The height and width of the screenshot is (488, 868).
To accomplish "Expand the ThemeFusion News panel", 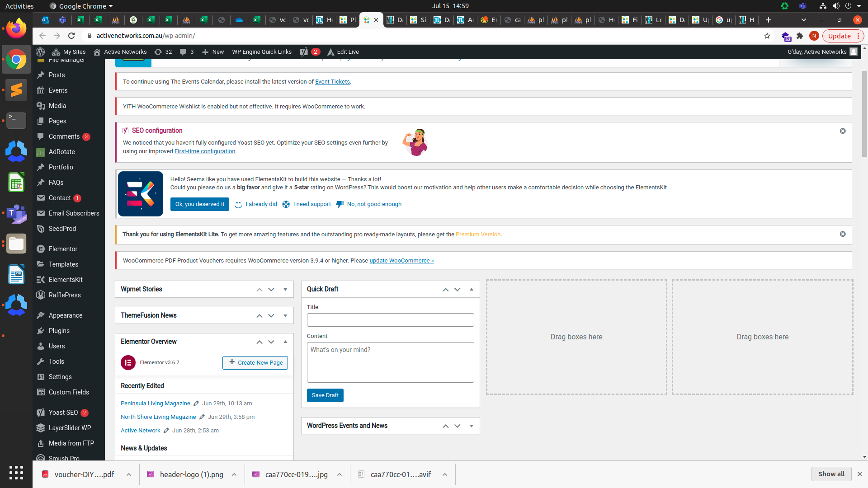I will click(285, 316).
